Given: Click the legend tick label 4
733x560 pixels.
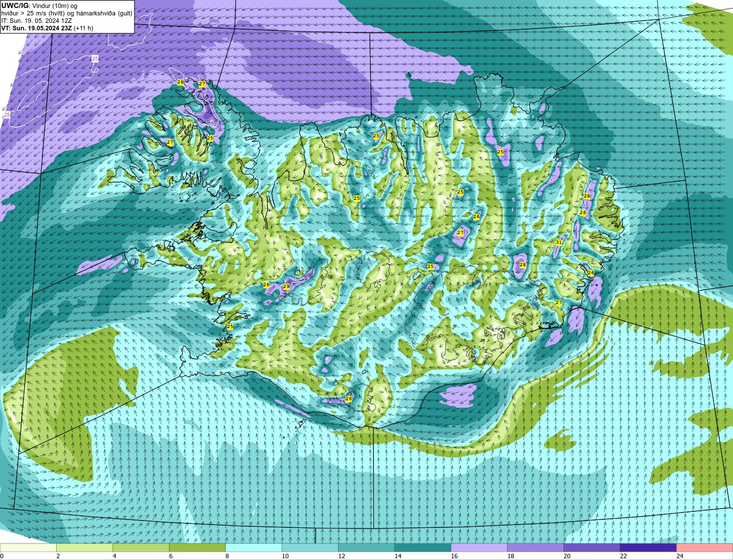Looking at the screenshot, I should click(x=114, y=556).
